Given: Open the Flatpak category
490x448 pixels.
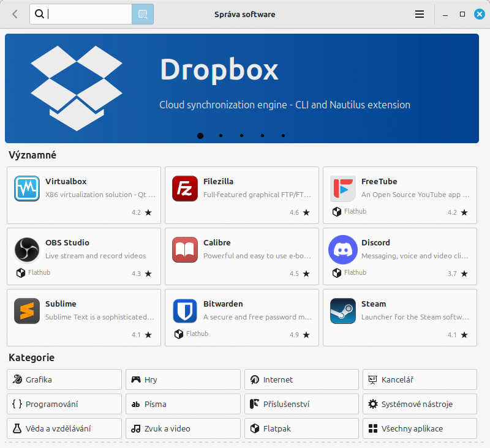Looking at the screenshot, I should click(x=301, y=428).
